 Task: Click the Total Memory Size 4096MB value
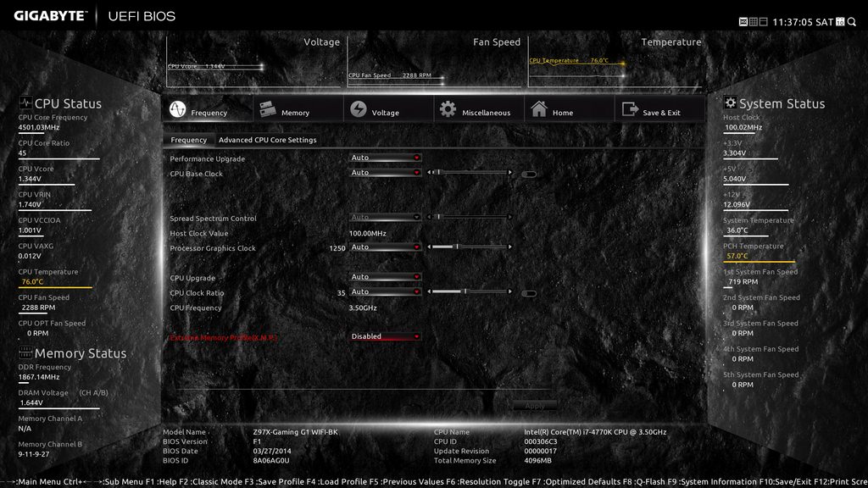coord(537,460)
